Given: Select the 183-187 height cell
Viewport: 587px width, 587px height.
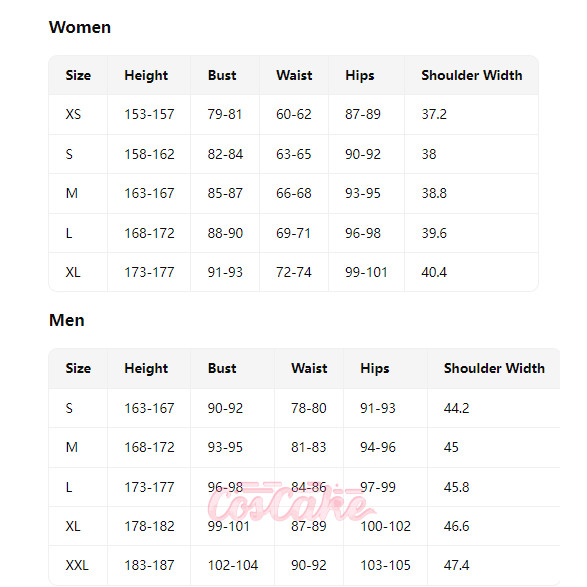Looking at the screenshot, I should 149,565.
